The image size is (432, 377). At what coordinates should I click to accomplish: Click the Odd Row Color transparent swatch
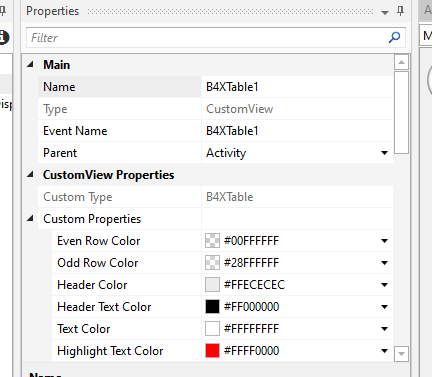(212, 263)
